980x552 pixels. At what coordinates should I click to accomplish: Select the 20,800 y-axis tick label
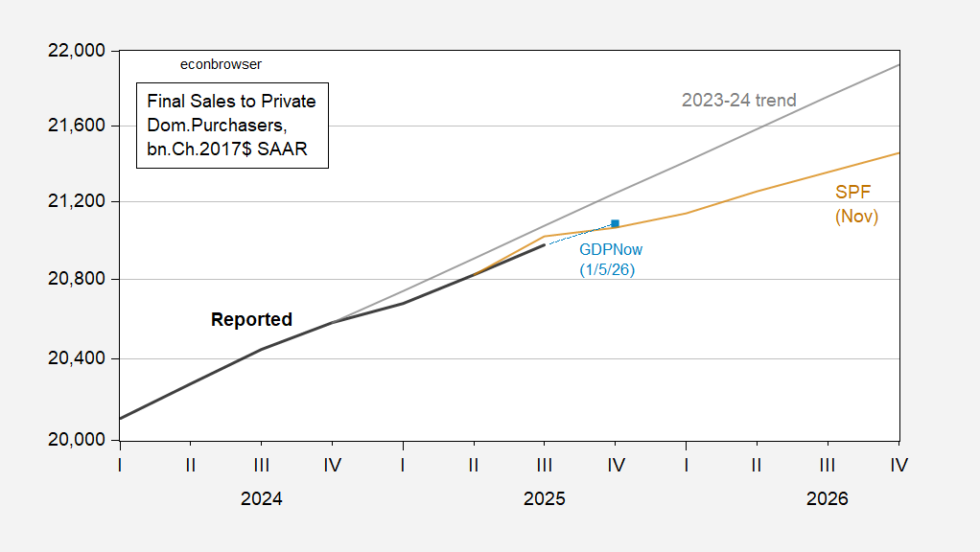[76, 280]
